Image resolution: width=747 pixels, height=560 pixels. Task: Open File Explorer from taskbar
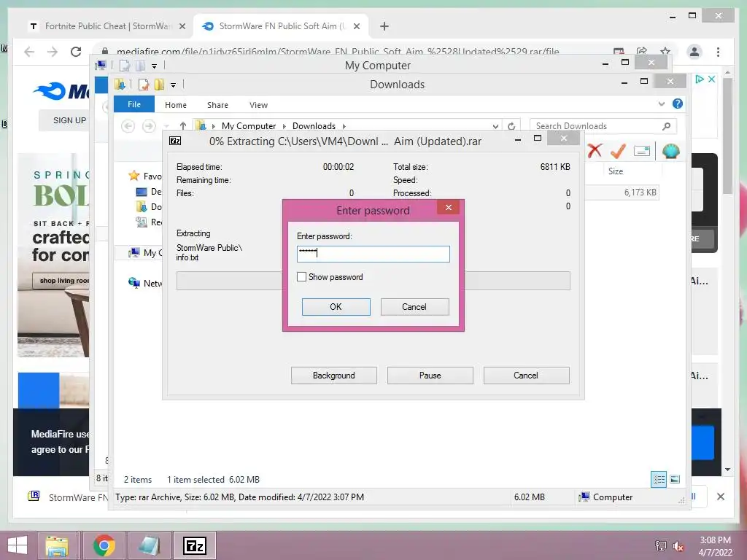point(57,545)
